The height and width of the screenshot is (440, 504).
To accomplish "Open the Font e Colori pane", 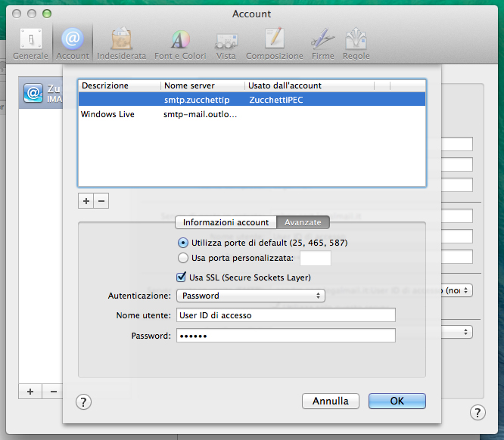I will pos(180,44).
